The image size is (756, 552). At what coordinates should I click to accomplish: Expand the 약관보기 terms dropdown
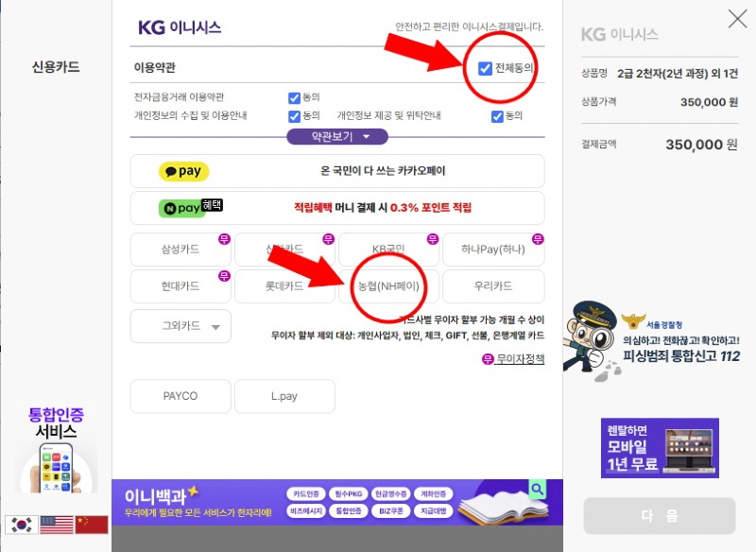[337, 137]
